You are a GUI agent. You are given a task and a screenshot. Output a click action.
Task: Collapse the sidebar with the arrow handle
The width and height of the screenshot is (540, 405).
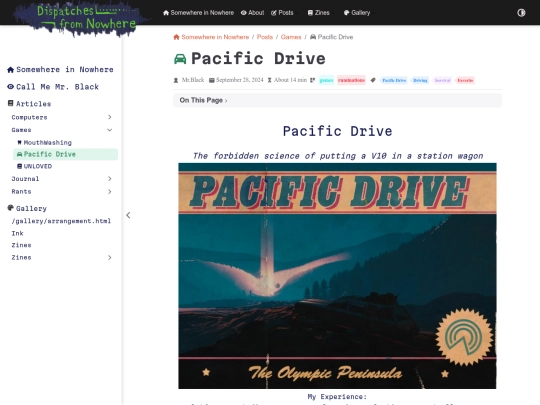pyautogui.click(x=128, y=215)
